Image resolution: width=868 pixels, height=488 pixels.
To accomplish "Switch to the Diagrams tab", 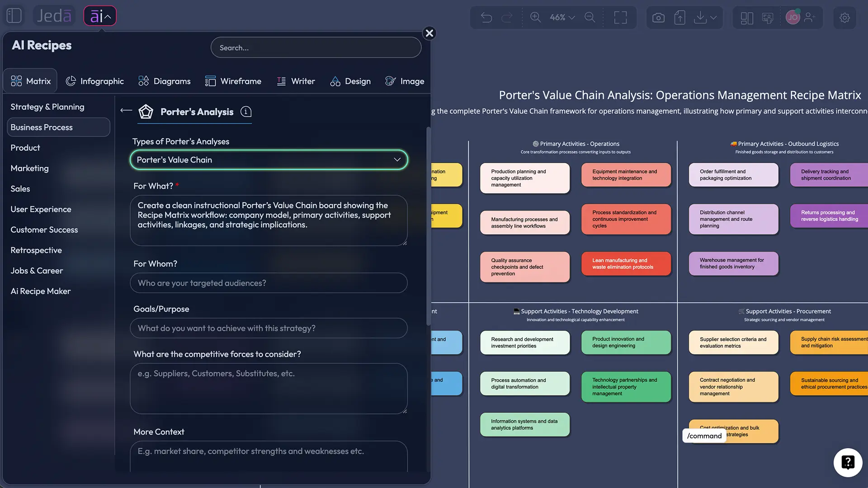I will [x=165, y=81].
